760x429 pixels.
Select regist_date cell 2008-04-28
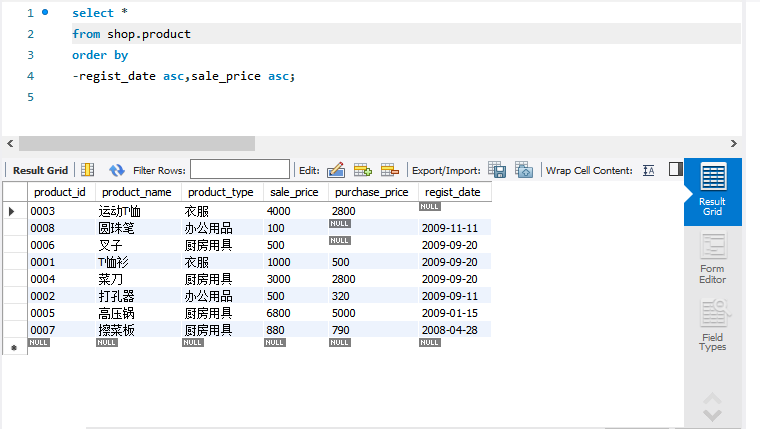(x=455, y=330)
